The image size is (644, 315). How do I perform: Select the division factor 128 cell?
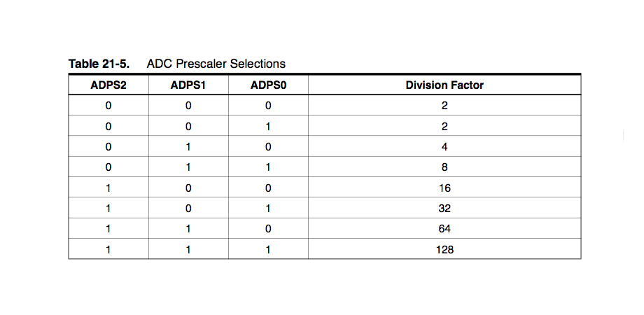pyautogui.click(x=444, y=249)
